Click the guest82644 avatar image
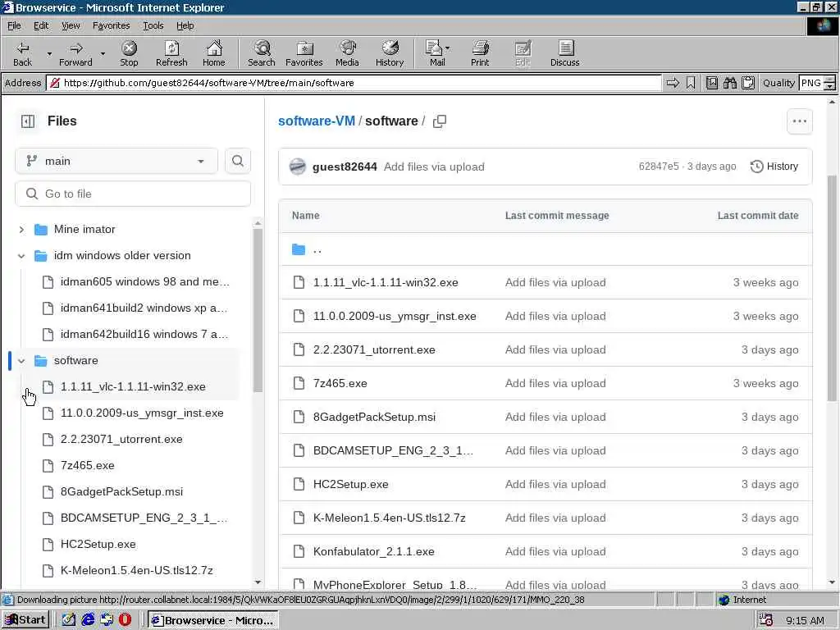This screenshot has width=840, height=630. (x=297, y=167)
